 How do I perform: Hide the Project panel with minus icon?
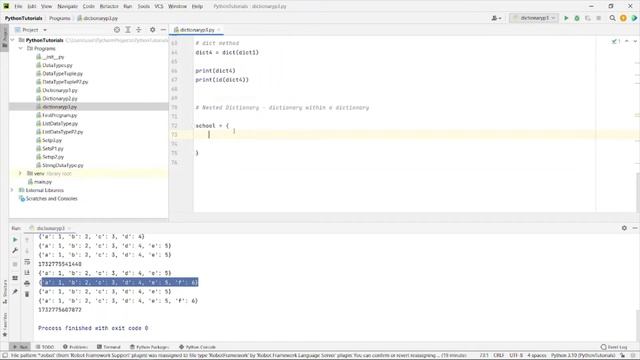click(163, 30)
